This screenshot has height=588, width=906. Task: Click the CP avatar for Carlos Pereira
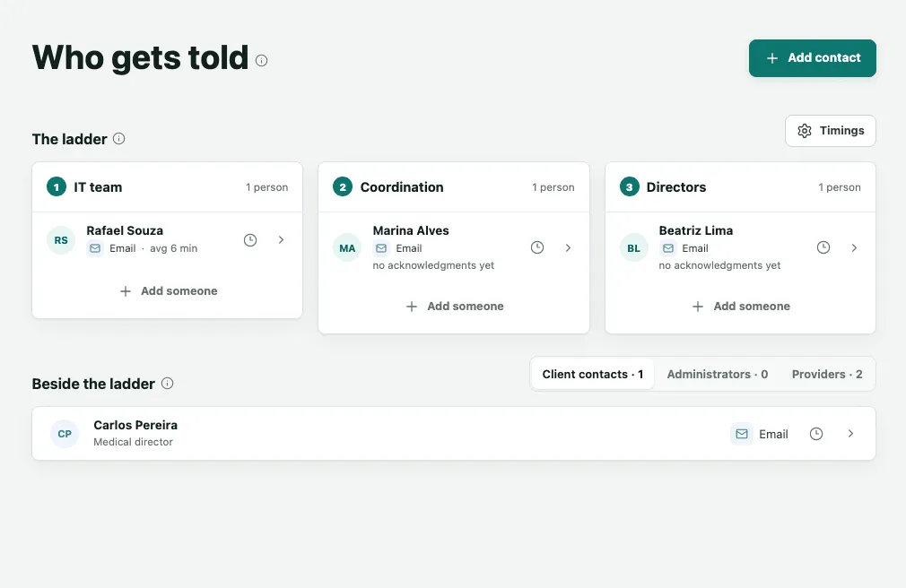(65, 434)
